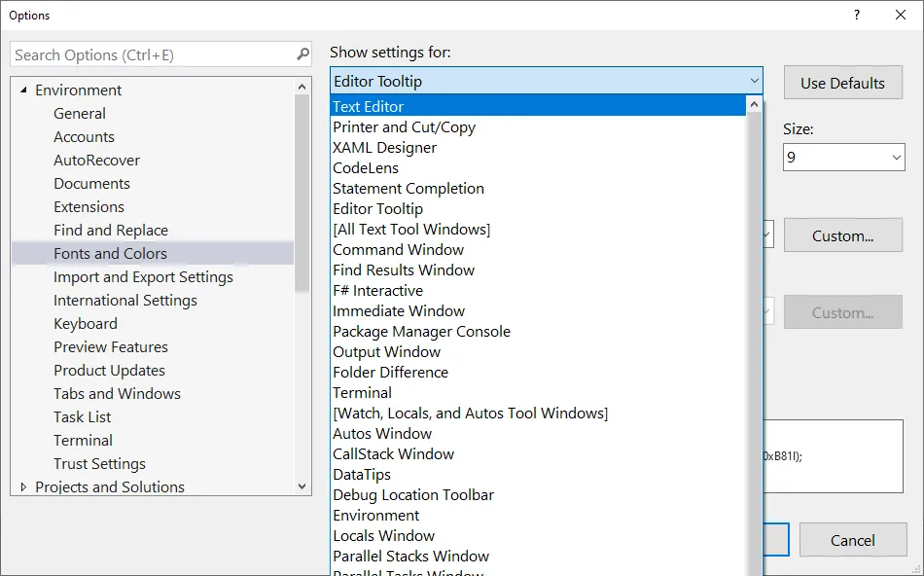Screen dimensions: 924x576
Task: Select Environment in the dropdown list
Action: (538, 516)
